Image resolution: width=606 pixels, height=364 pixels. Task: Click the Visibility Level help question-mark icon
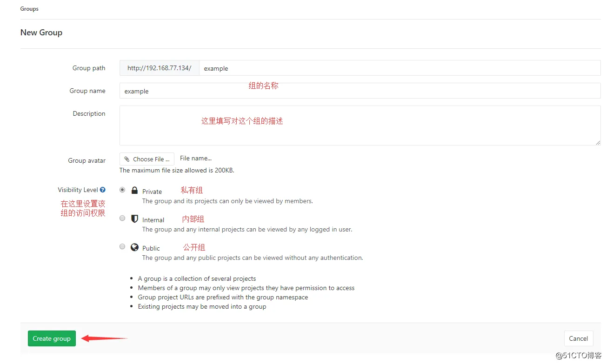[x=102, y=190]
